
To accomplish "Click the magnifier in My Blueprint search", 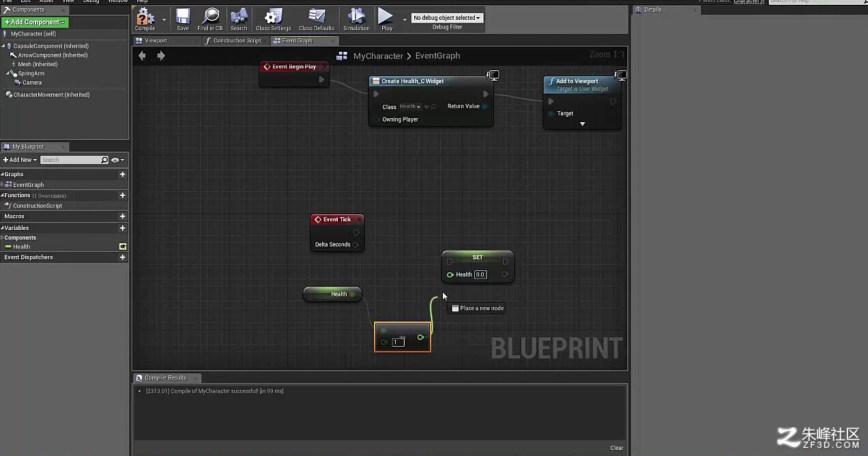I will pos(104,160).
